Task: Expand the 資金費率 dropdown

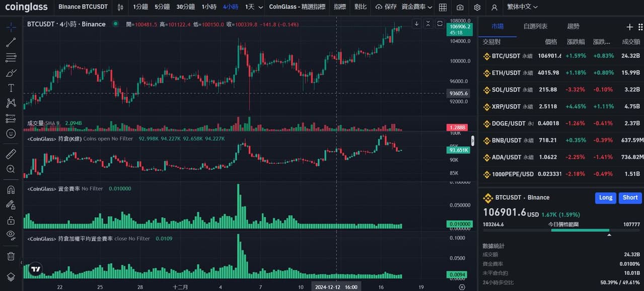Action: tap(417, 7)
